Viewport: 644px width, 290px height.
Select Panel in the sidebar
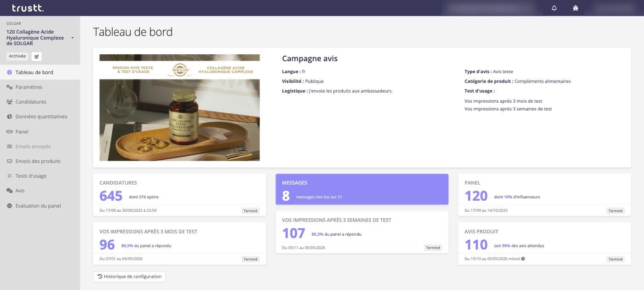tap(40, 132)
